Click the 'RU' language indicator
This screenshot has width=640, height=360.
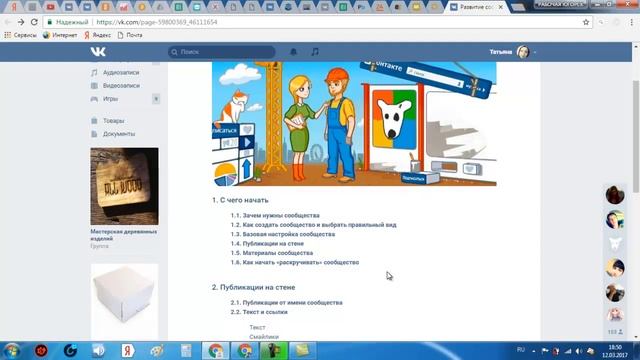(x=521, y=350)
